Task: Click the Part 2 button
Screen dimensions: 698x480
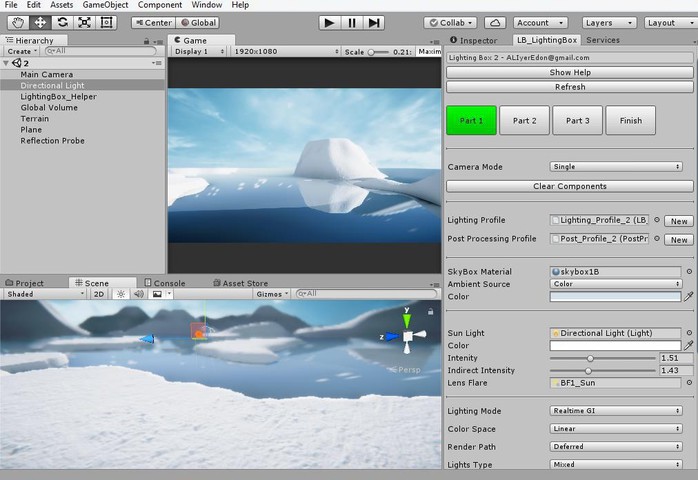Action: point(524,120)
